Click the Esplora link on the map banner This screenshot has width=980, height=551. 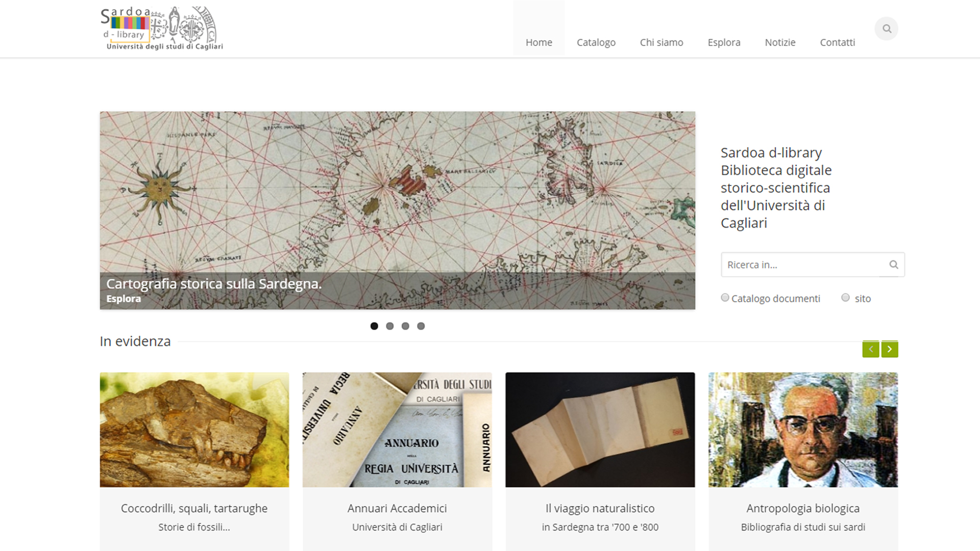click(x=124, y=298)
